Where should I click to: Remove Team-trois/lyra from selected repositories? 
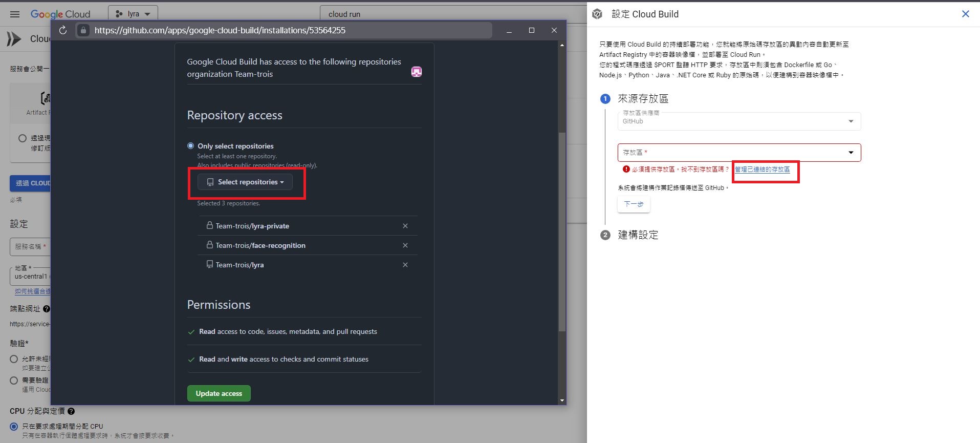coord(405,265)
